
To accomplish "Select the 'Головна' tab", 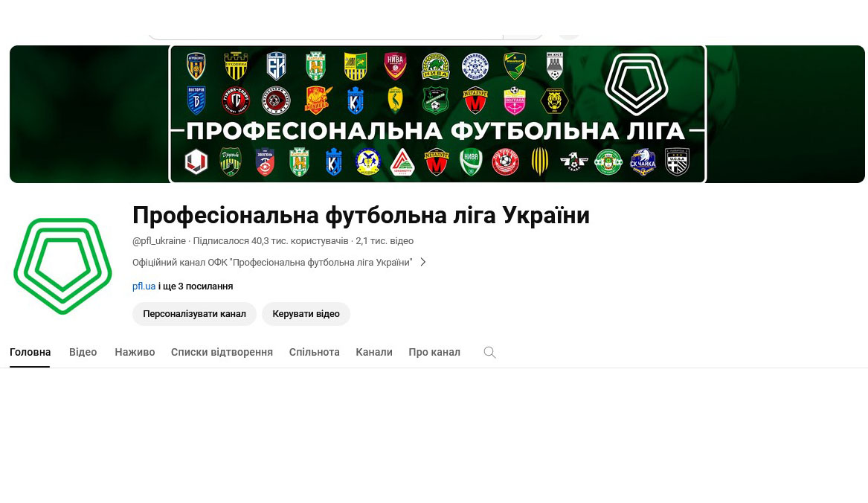I will click(30, 353).
